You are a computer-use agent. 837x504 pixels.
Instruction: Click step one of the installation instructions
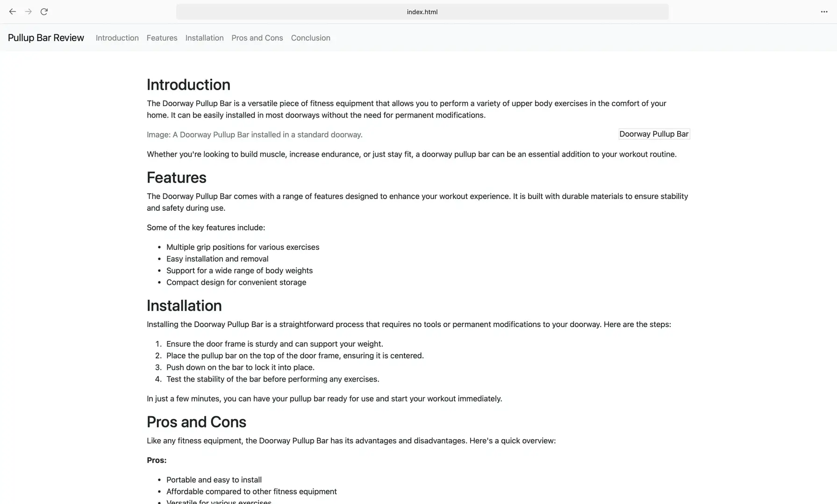point(274,343)
